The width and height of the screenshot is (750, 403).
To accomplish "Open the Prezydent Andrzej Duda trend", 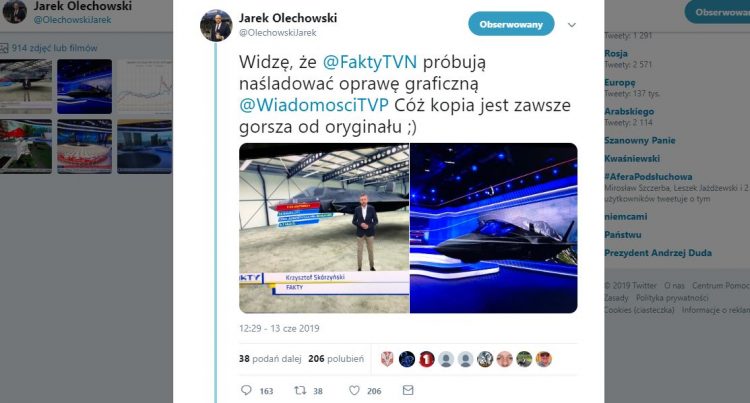I will (658, 252).
